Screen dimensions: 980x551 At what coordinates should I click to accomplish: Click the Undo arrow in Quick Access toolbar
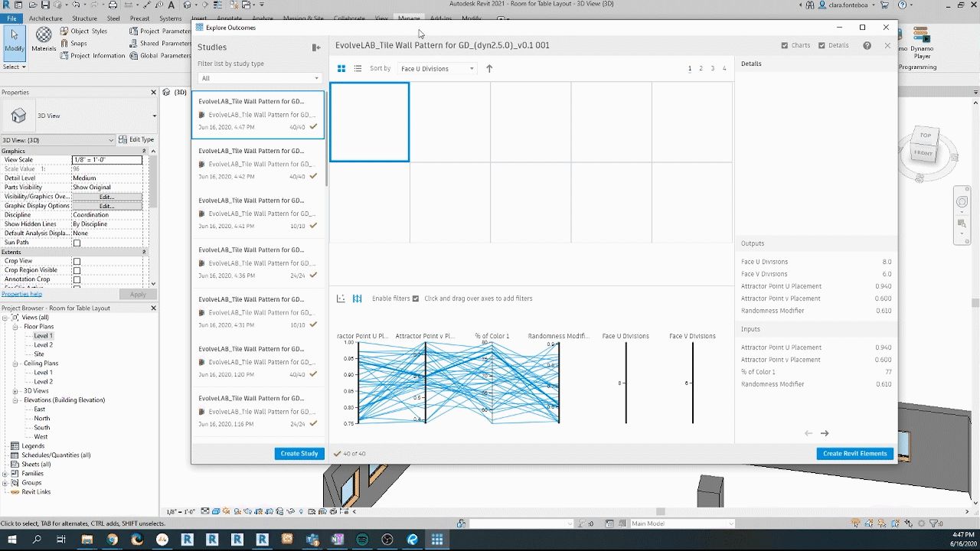77,5
